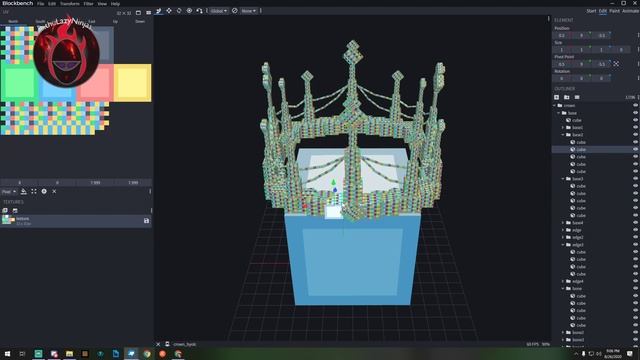Expand the edge4 group arrow
The image size is (640, 360).
[563, 281]
